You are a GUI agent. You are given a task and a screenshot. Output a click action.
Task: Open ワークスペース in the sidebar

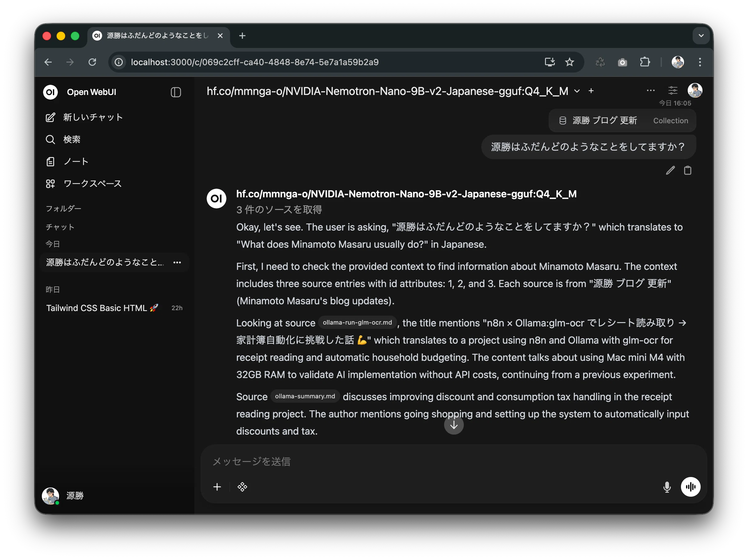click(84, 183)
